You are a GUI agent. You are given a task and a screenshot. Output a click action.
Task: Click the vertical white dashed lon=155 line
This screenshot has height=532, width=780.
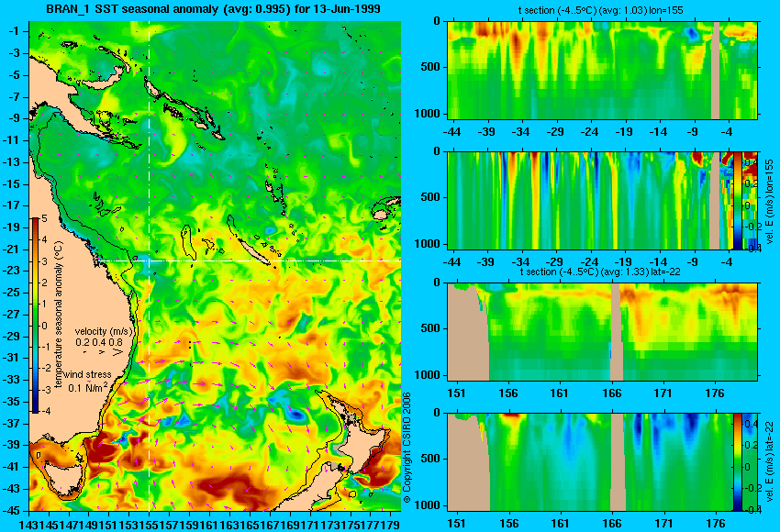tap(150, 266)
